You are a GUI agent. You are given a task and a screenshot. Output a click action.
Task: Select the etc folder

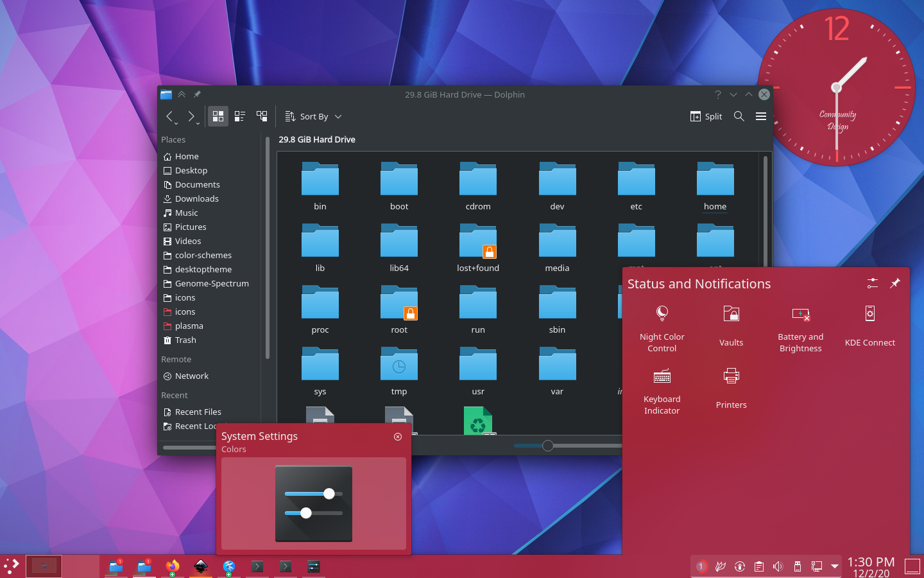636,186
